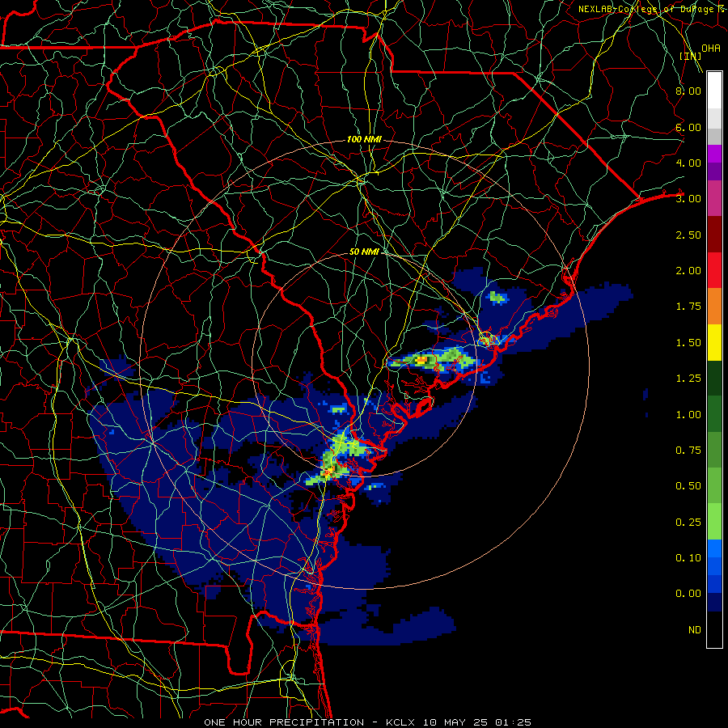Screen dimensions: 728x728
Task: Click the ND legend label
Action: [695, 630]
